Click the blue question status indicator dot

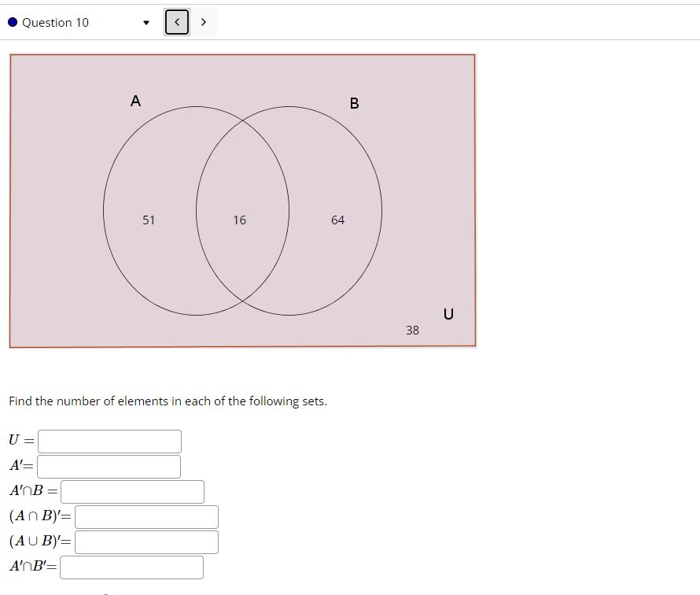pos(10,22)
